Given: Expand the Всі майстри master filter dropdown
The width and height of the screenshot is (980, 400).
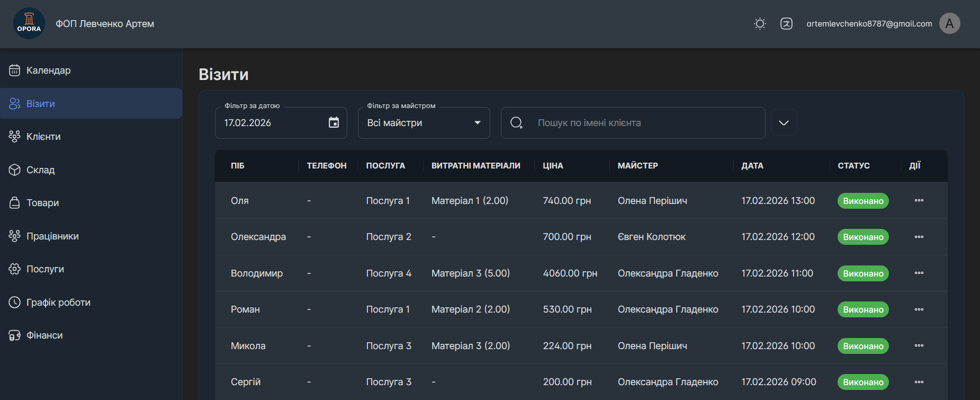Looking at the screenshot, I should tap(424, 123).
